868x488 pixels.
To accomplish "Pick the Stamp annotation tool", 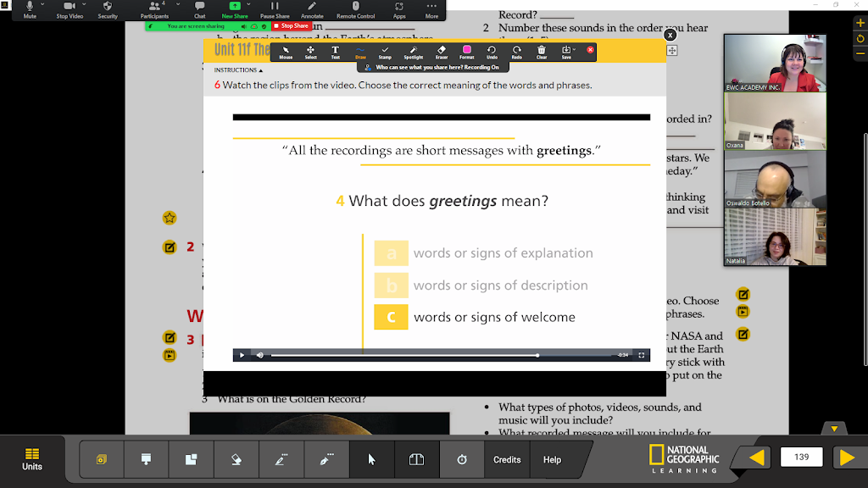I will (385, 52).
